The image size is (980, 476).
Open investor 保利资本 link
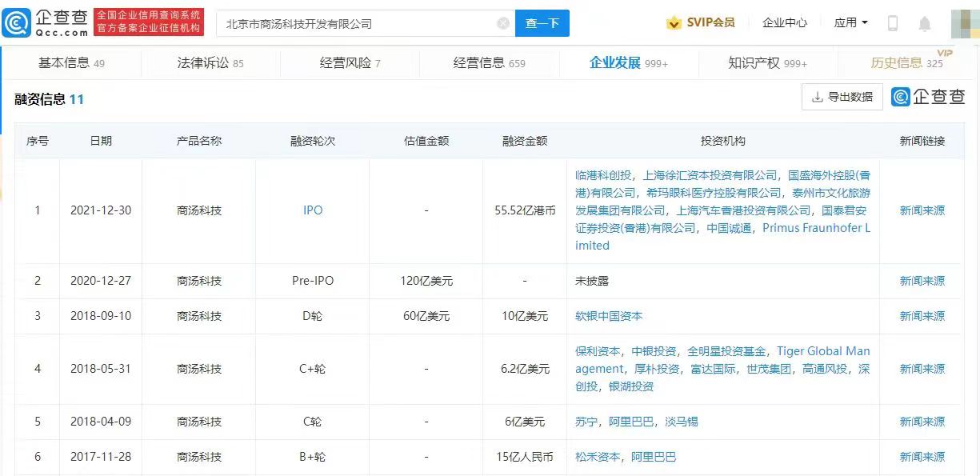(x=598, y=351)
